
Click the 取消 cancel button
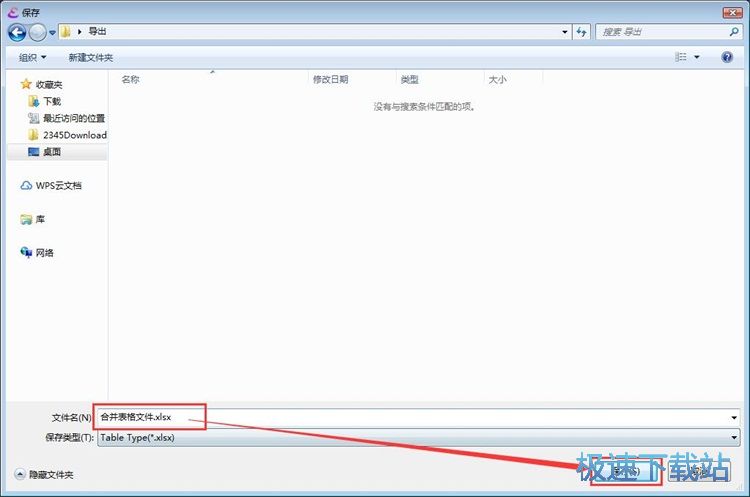(699, 471)
